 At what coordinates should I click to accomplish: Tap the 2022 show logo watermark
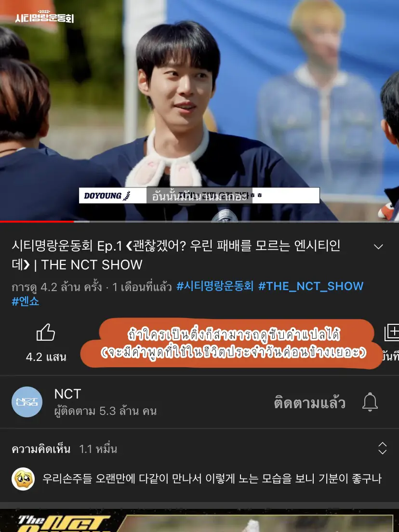tap(44, 16)
